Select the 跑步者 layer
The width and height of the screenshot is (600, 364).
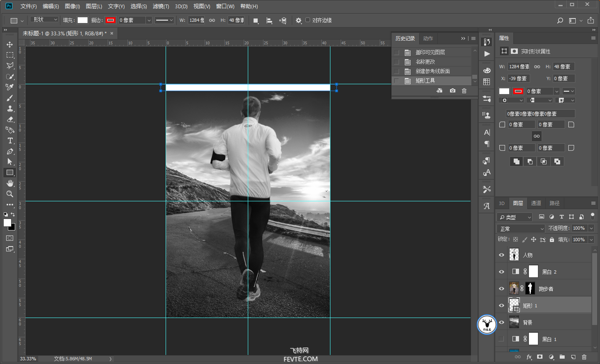click(x=546, y=289)
